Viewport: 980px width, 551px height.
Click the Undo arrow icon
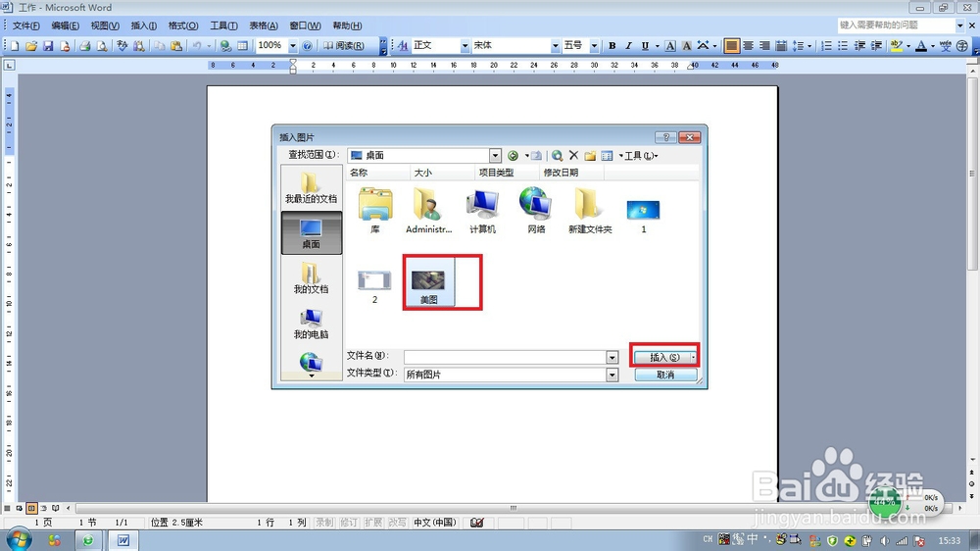tap(197, 46)
